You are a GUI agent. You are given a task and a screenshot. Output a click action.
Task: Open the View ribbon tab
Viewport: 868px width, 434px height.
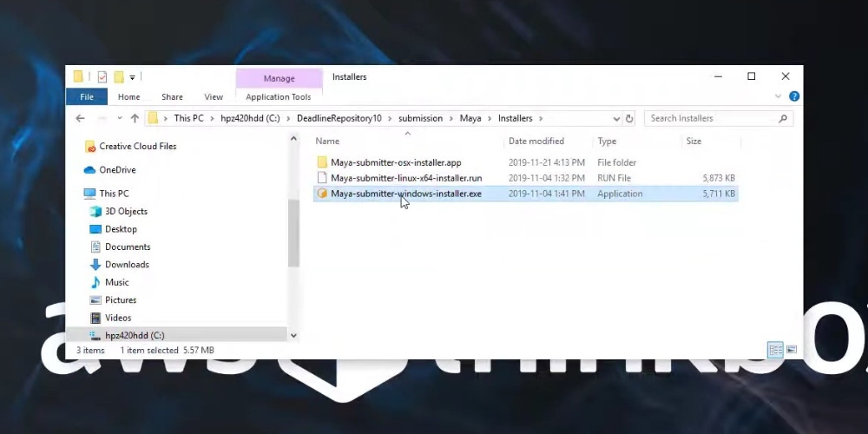tap(214, 97)
